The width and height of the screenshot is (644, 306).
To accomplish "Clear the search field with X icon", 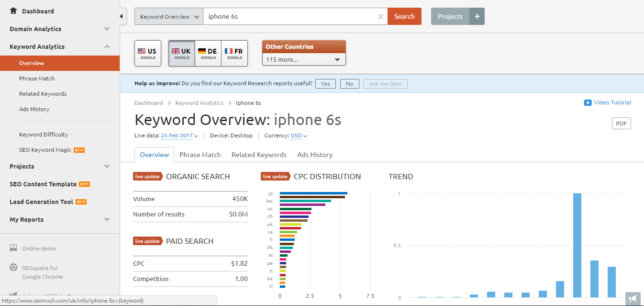I will tap(380, 16).
